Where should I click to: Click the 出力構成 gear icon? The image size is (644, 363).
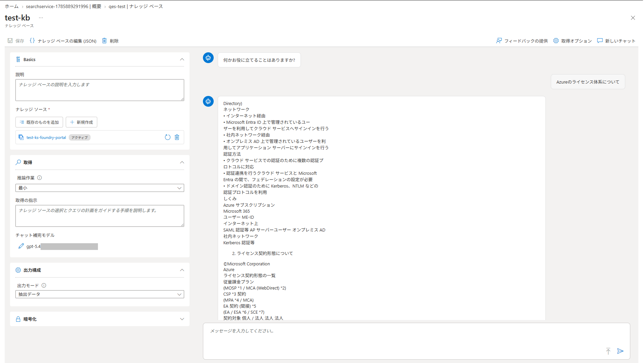click(18, 270)
